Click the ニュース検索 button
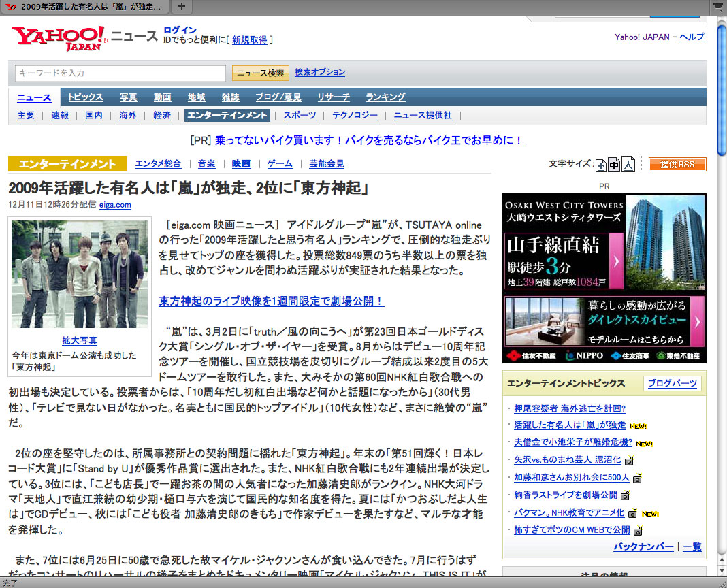 pos(261,73)
